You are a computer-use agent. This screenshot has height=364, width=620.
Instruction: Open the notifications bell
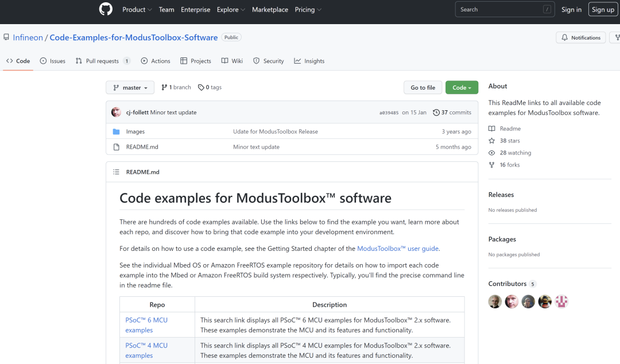[x=564, y=37]
